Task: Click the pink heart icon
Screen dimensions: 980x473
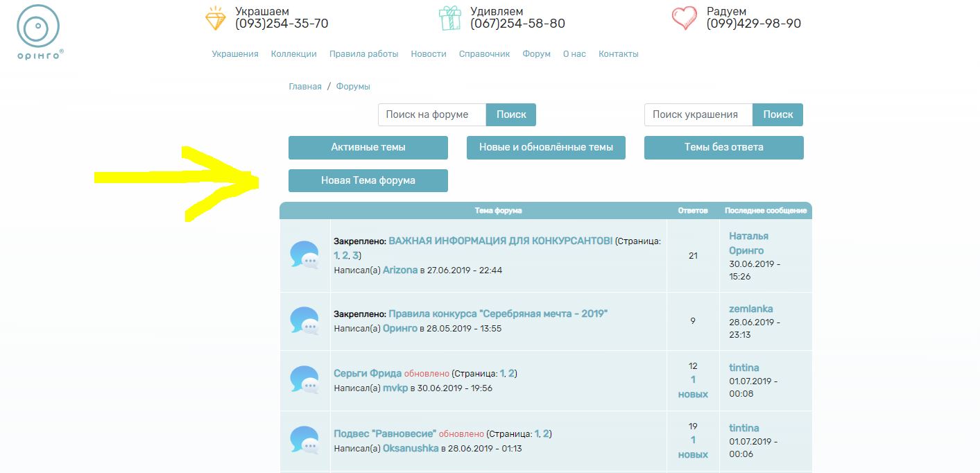Action: (685, 19)
